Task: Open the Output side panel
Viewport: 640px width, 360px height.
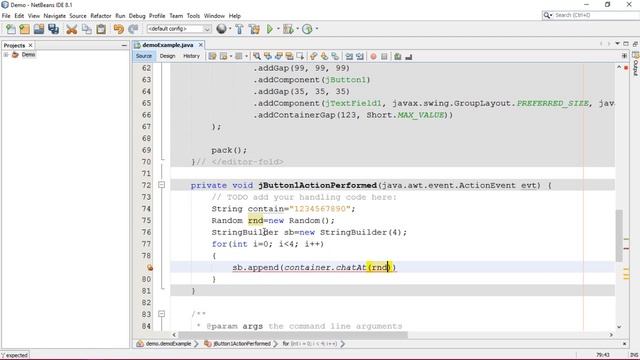Action: point(636,64)
